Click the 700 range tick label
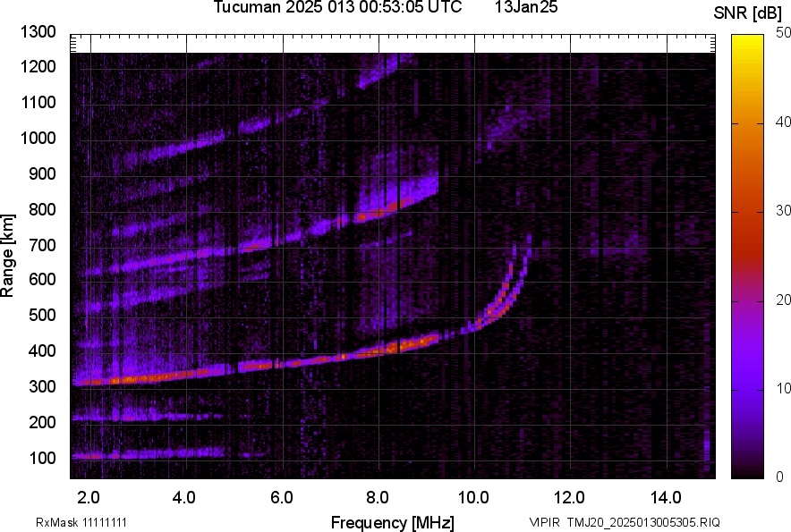This screenshot has width=791, height=532. 42,245
